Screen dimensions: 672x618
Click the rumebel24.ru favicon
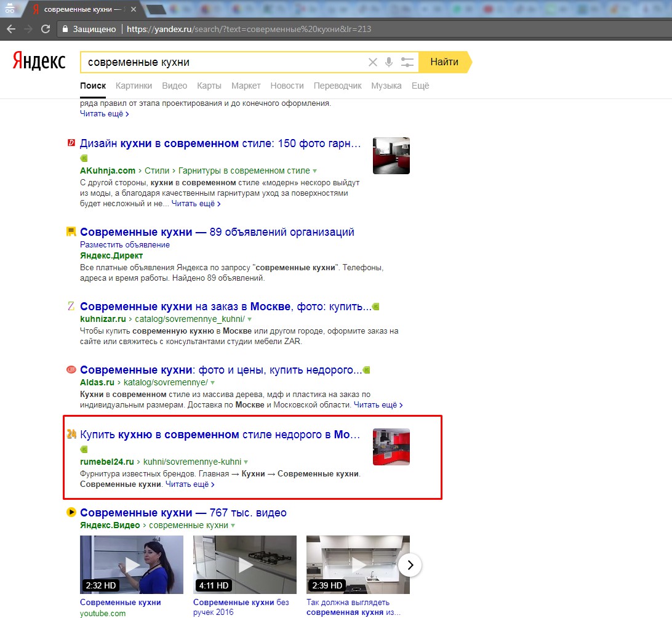[71, 434]
